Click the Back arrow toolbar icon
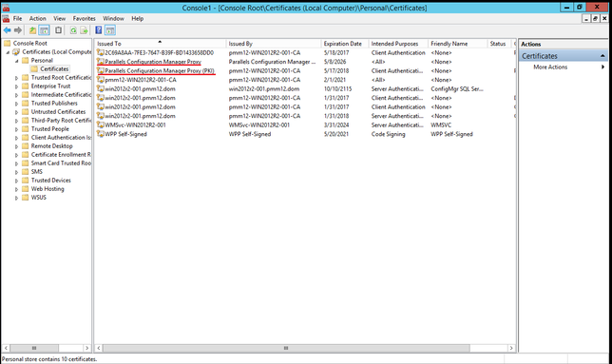 [7, 30]
